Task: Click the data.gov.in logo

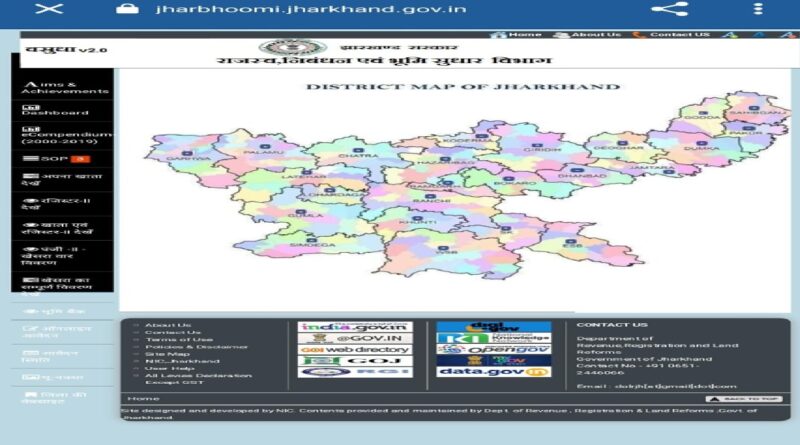Action: (x=493, y=372)
